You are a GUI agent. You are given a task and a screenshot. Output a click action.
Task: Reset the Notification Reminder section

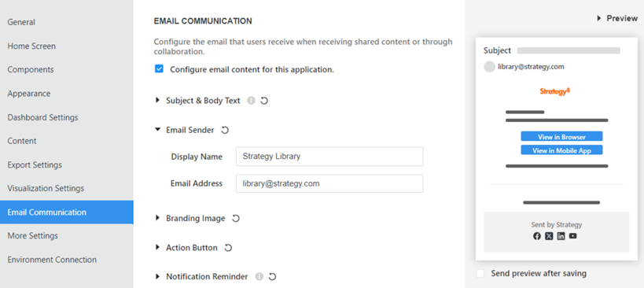[272, 276]
